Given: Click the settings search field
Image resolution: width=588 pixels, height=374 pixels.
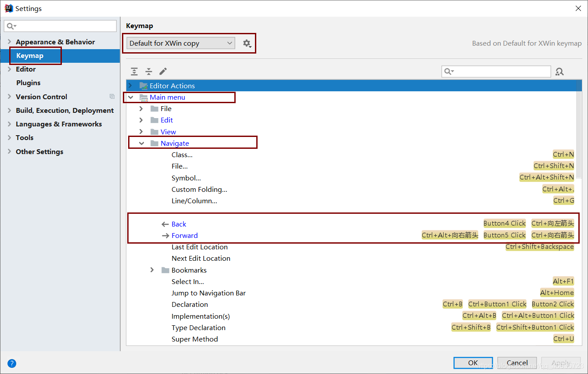Looking at the screenshot, I should (x=60, y=26).
